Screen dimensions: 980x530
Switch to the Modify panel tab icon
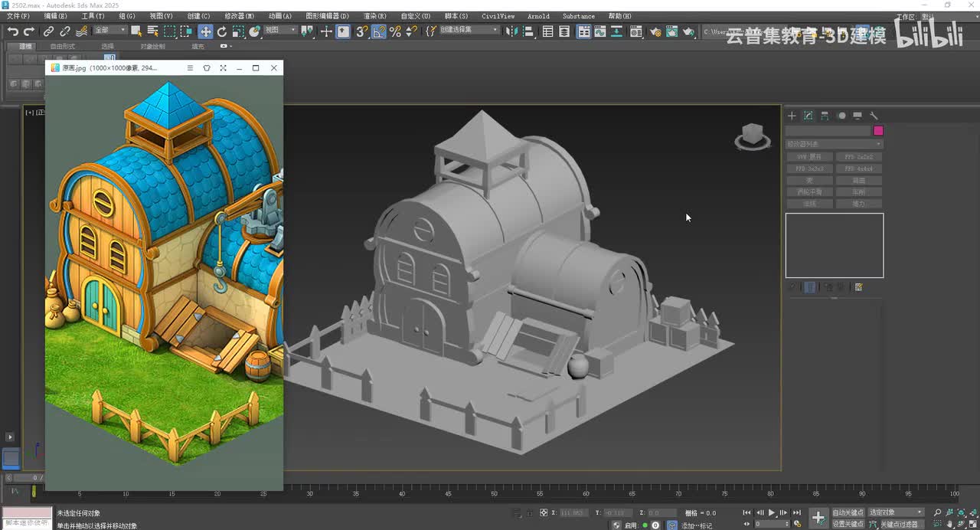(x=808, y=116)
